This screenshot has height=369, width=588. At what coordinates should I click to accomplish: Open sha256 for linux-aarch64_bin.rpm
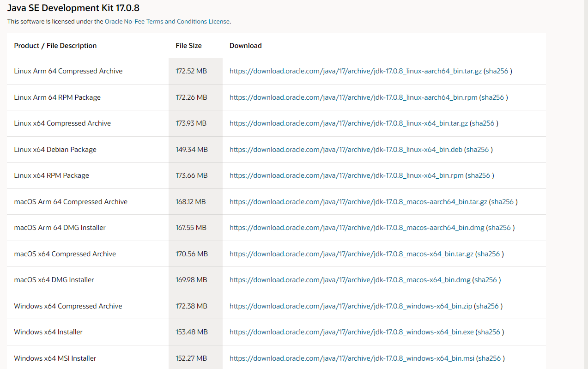coord(493,97)
